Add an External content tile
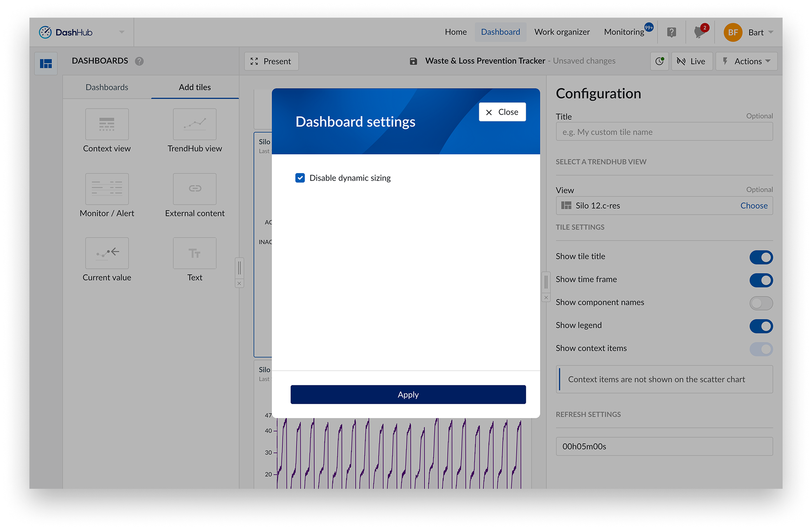This screenshot has width=812, height=530. 194,189
